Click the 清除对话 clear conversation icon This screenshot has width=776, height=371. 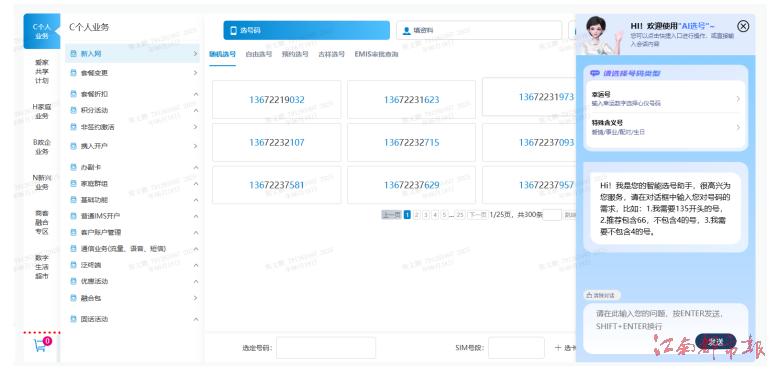pyautogui.click(x=589, y=295)
